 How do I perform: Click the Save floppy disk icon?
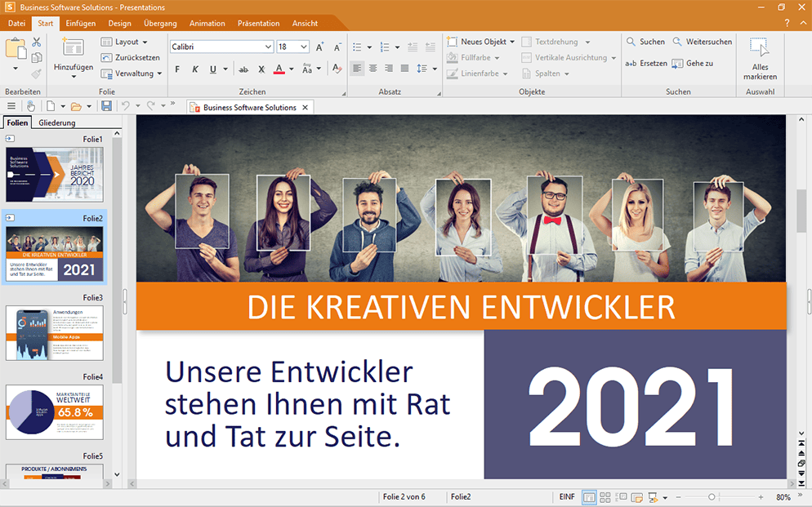click(x=106, y=106)
